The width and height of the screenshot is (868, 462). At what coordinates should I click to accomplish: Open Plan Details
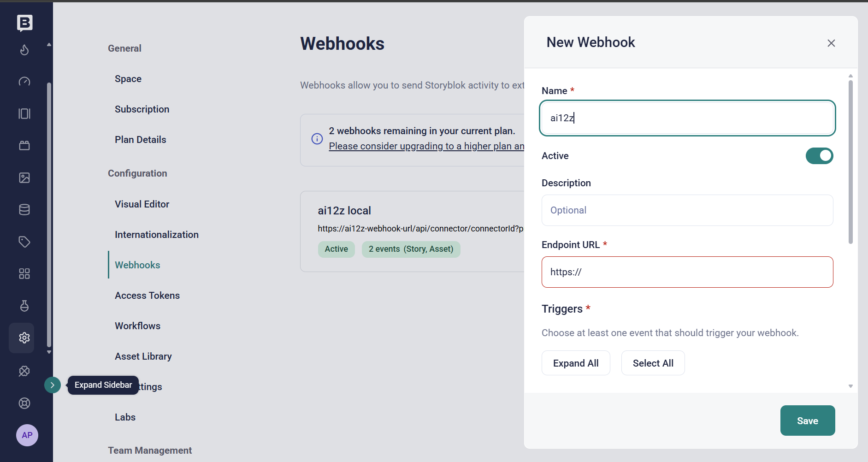(140, 140)
